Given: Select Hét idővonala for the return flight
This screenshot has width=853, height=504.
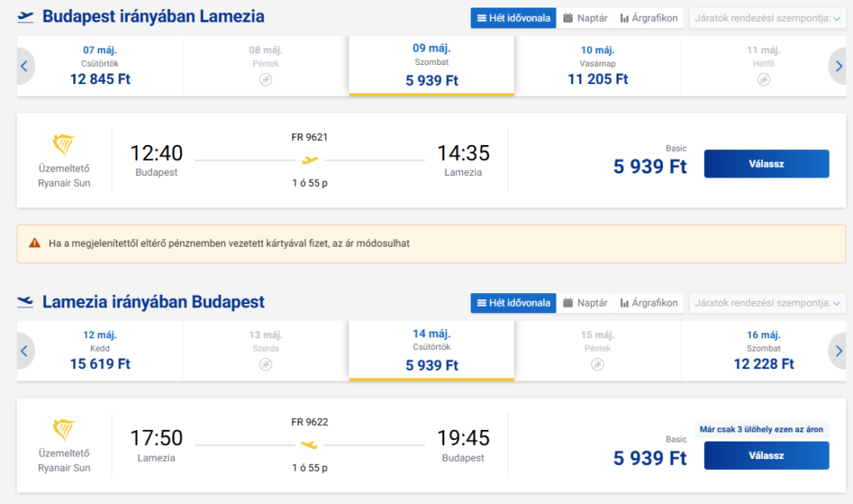Looking at the screenshot, I should coord(513,303).
